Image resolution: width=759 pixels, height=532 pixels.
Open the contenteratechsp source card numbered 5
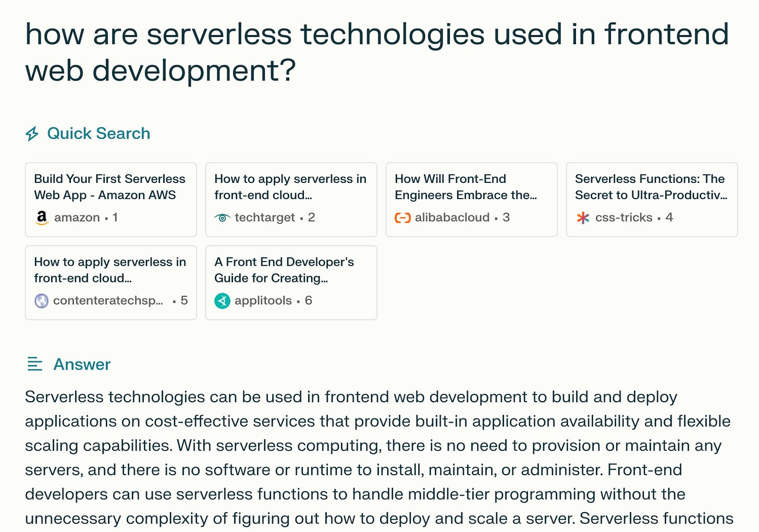click(111, 282)
